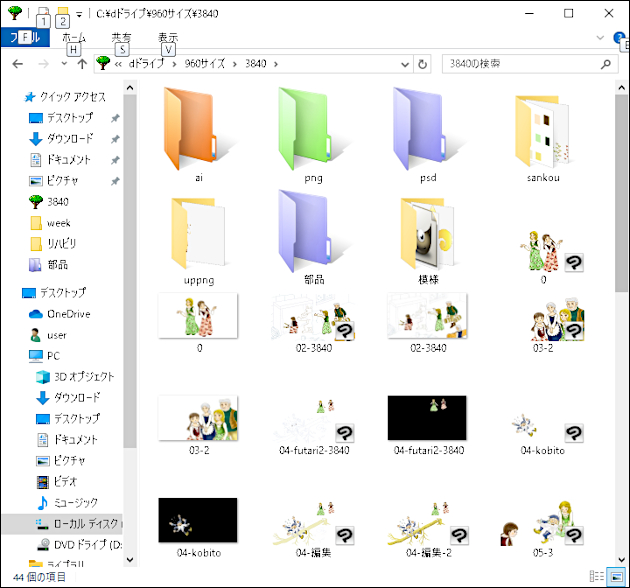The height and width of the screenshot is (588, 630).
Task: Open the ホーム ribbon tab
Action: coord(74,37)
